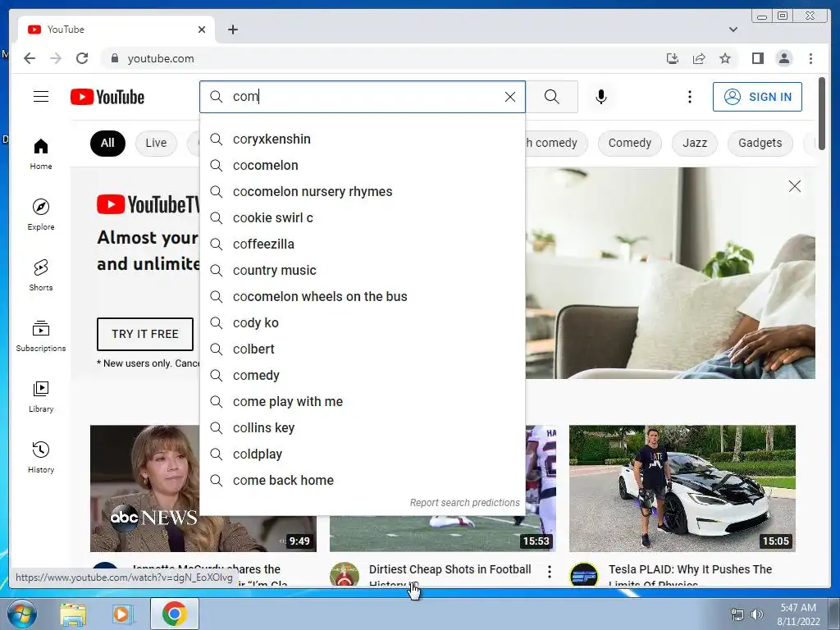Click the volume icon in system tray
Screen dimensions: 840x630
click(756, 614)
